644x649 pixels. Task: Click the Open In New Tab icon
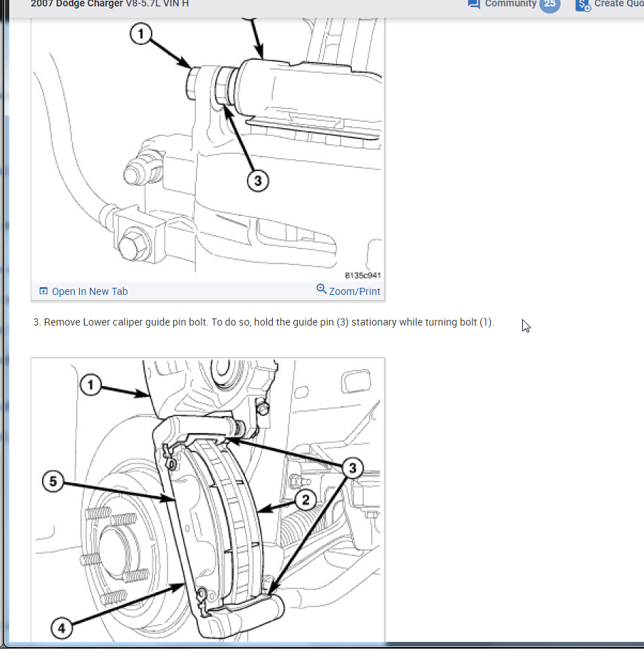pos(43,291)
